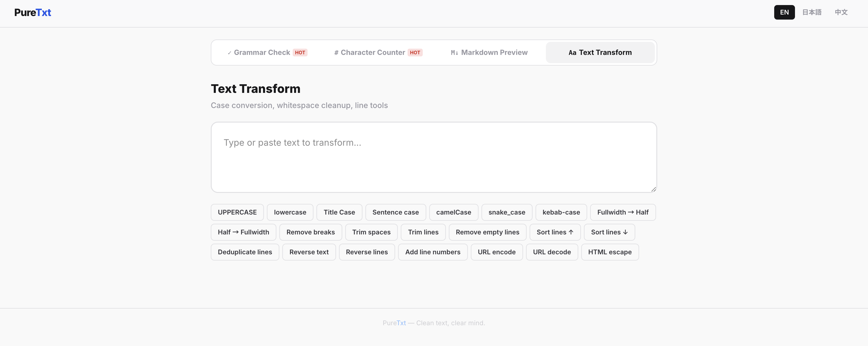
Task: Select the Text Transform tab
Action: [x=600, y=53]
